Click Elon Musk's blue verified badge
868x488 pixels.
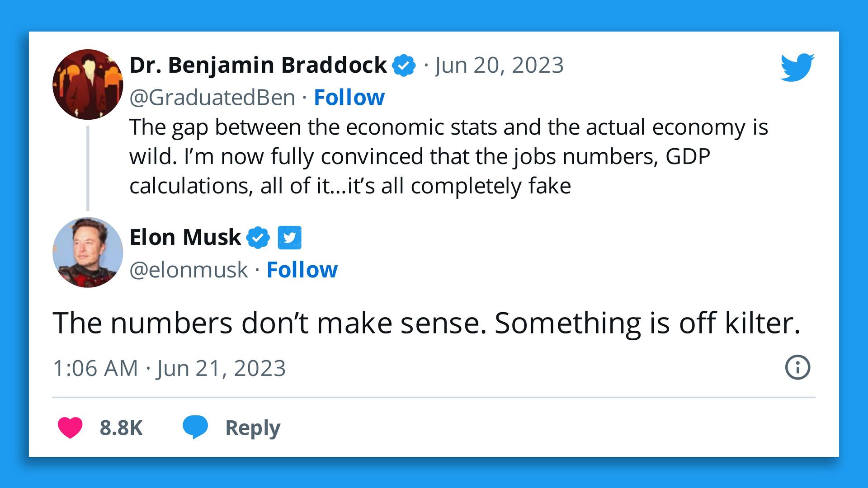pos(258,237)
